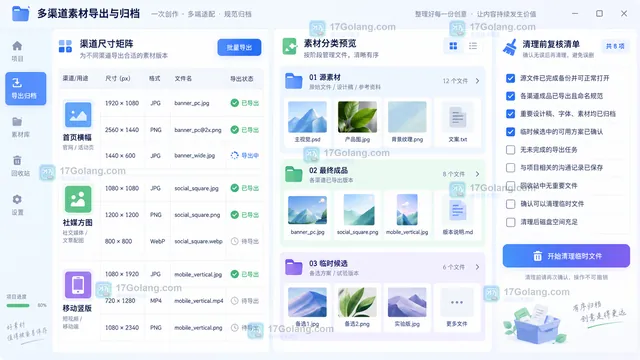Image resolution: width=640 pixels, height=360 pixels.
Task: Open the 项目 home sidebar item
Action: (x=17, y=51)
